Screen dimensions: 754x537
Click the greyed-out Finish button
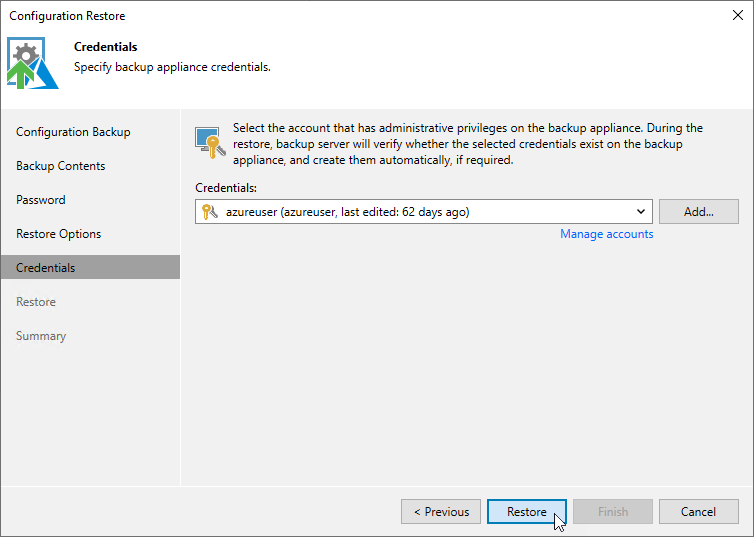coord(613,512)
